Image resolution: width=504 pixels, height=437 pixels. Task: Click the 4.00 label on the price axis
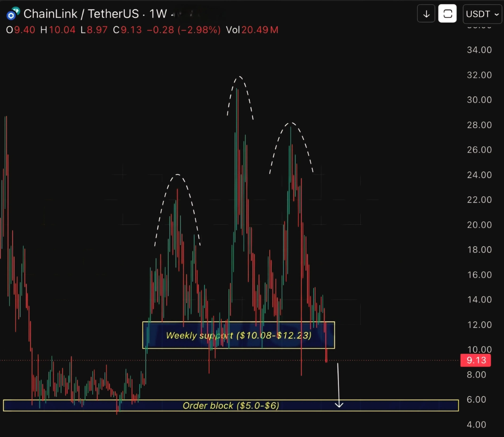(x=476, y=425)
